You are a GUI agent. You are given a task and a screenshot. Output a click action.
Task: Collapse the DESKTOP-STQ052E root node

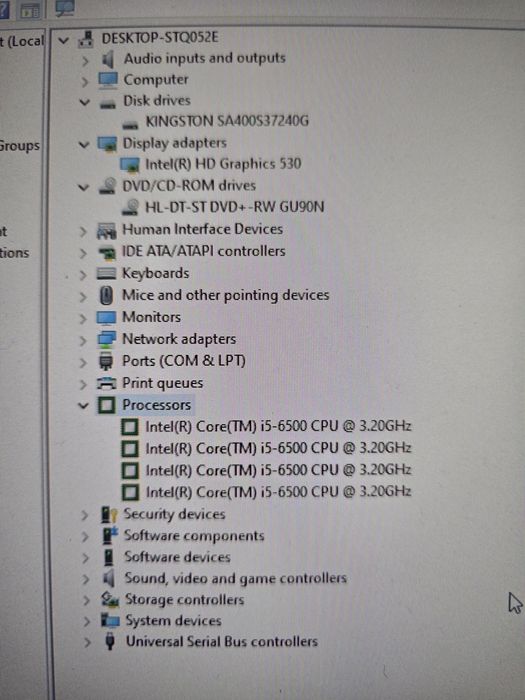(x=63, y=41)
